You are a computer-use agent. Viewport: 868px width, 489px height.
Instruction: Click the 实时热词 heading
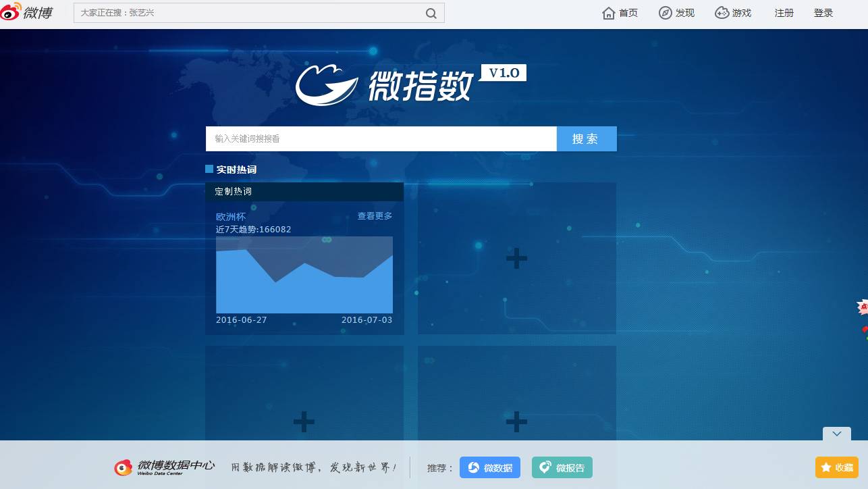point(236,170)
